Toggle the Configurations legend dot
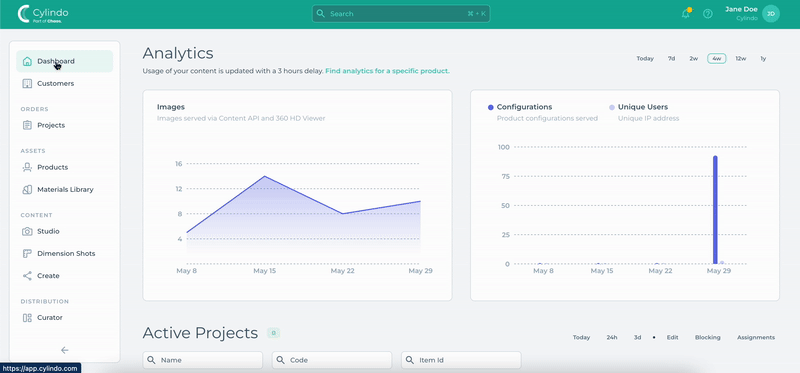Viewport: 800px width, 373px height. point(491,108)
